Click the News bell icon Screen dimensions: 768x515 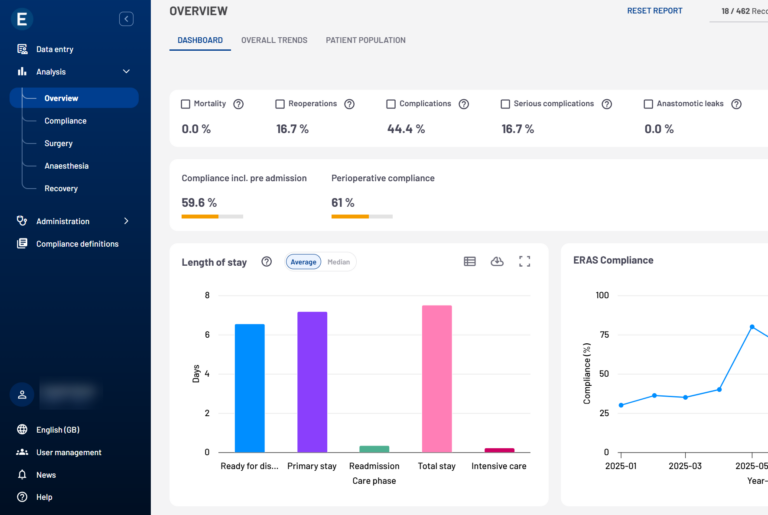click(22, 475)
